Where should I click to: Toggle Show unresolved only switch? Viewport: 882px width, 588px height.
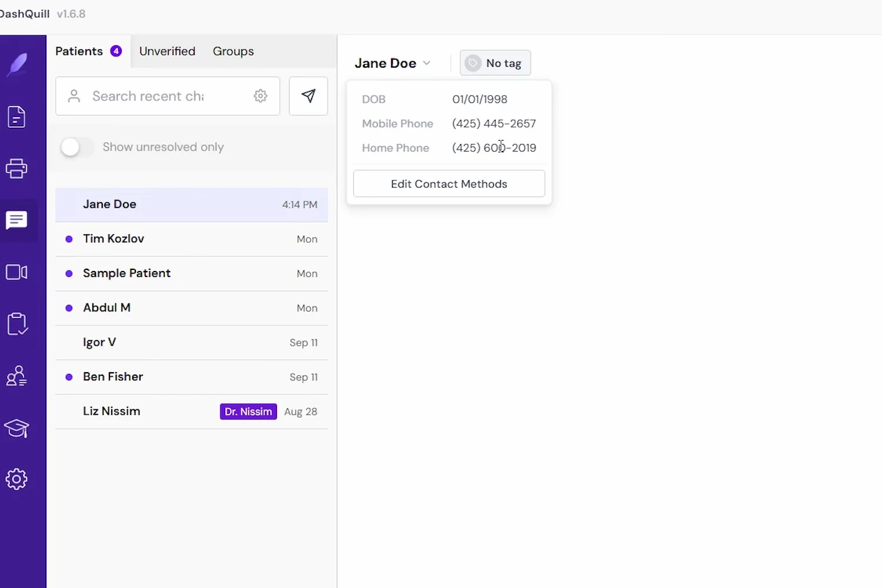click(x=77, y=147)
